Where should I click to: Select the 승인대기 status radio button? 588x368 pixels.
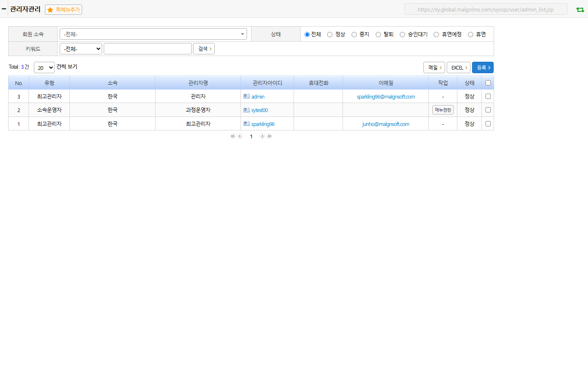click(x=402, y=35)
